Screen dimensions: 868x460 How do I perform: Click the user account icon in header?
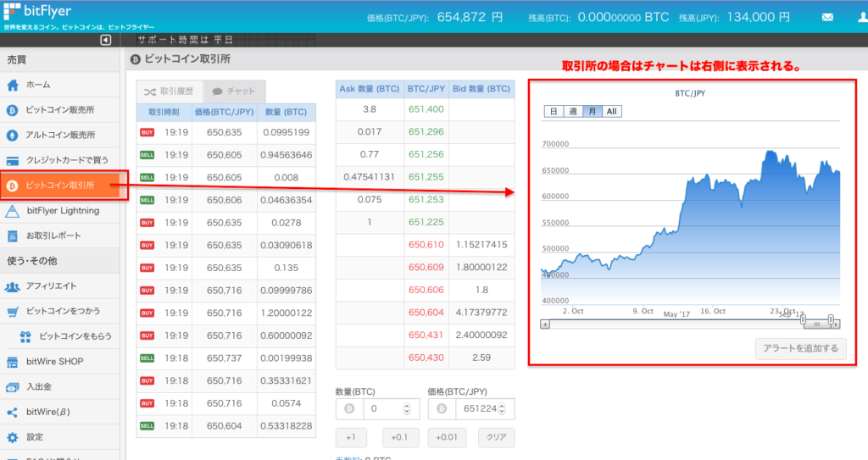tap(863, 17)
